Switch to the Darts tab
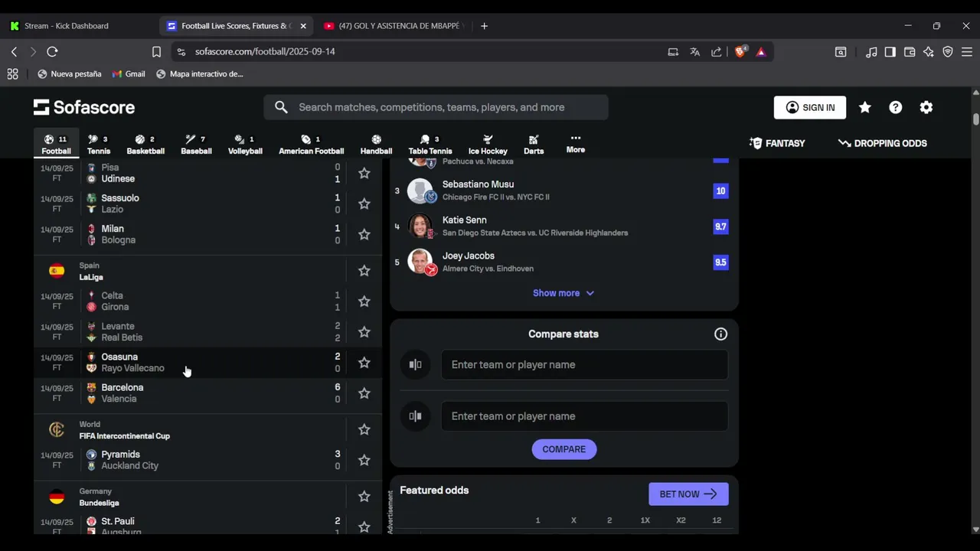The height and width of the screenshot is (551, 980). coord(534,145)
